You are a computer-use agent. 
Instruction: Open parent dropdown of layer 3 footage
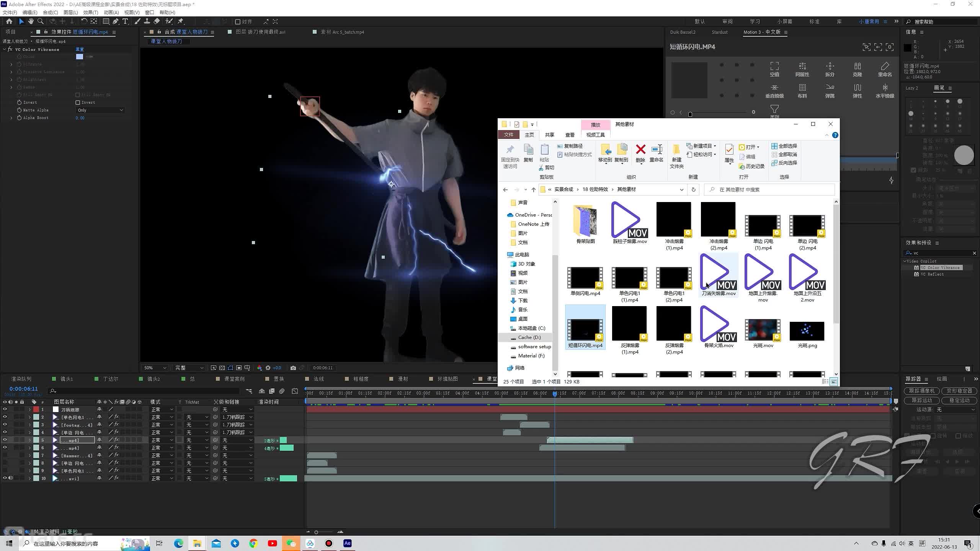point(237,425)
